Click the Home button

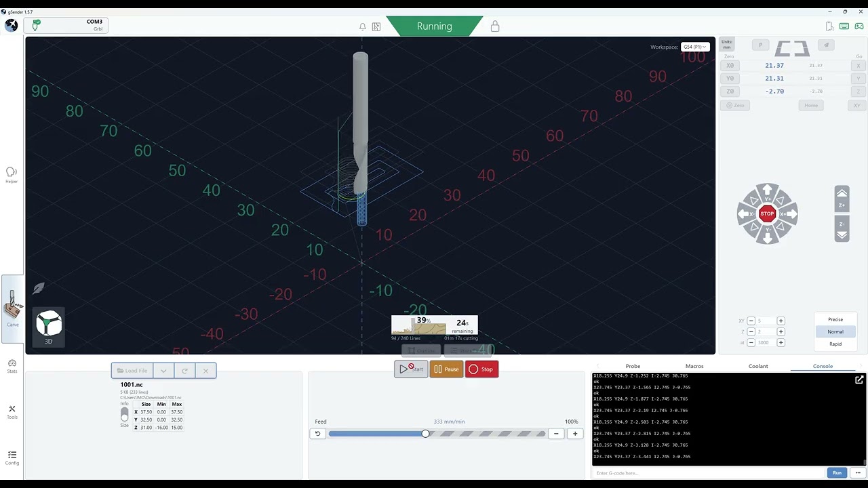(x=811, y=105)
